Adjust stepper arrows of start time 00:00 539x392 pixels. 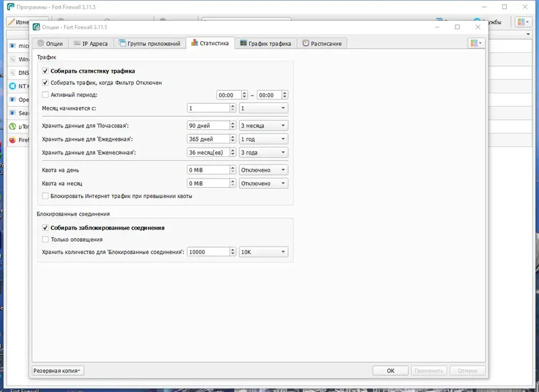click(x=245, y=95)
